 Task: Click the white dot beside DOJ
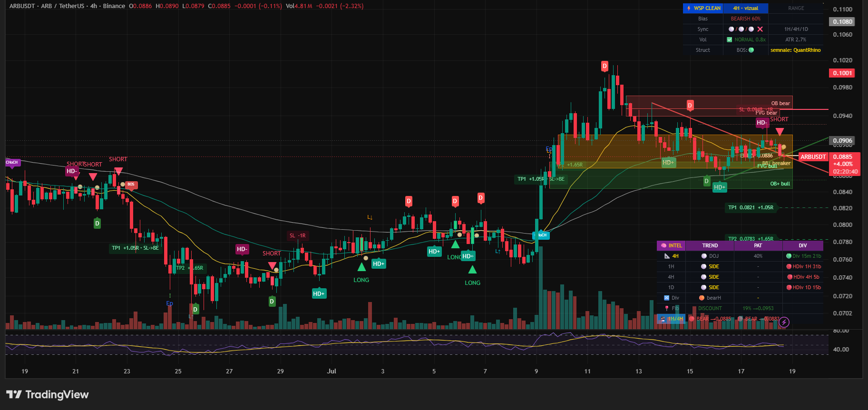point(704,256)
